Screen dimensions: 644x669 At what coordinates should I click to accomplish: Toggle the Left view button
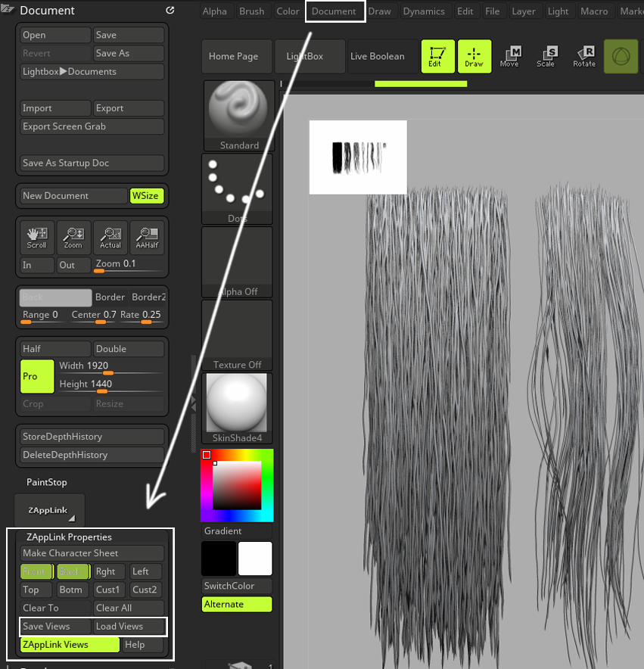click(x=146, y=571)
